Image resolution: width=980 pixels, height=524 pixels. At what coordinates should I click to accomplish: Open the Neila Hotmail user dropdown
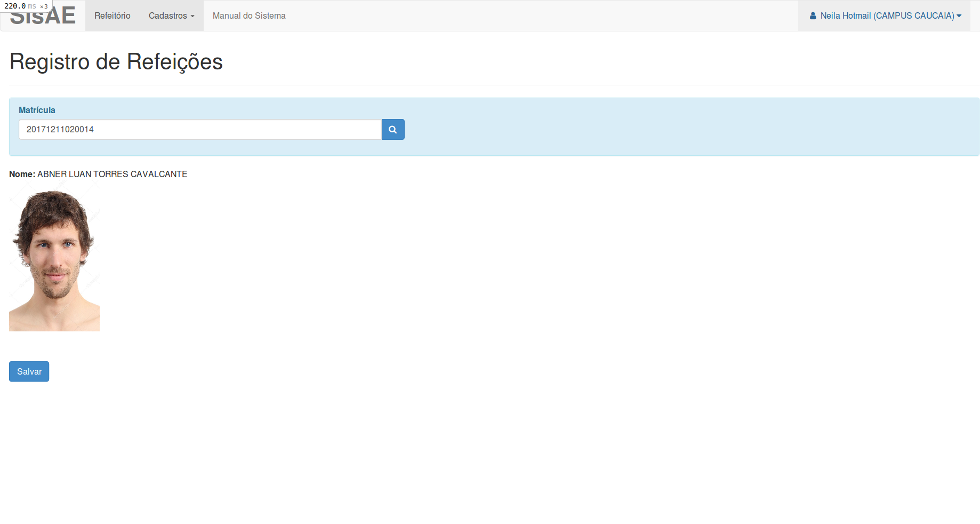point(885,16)
